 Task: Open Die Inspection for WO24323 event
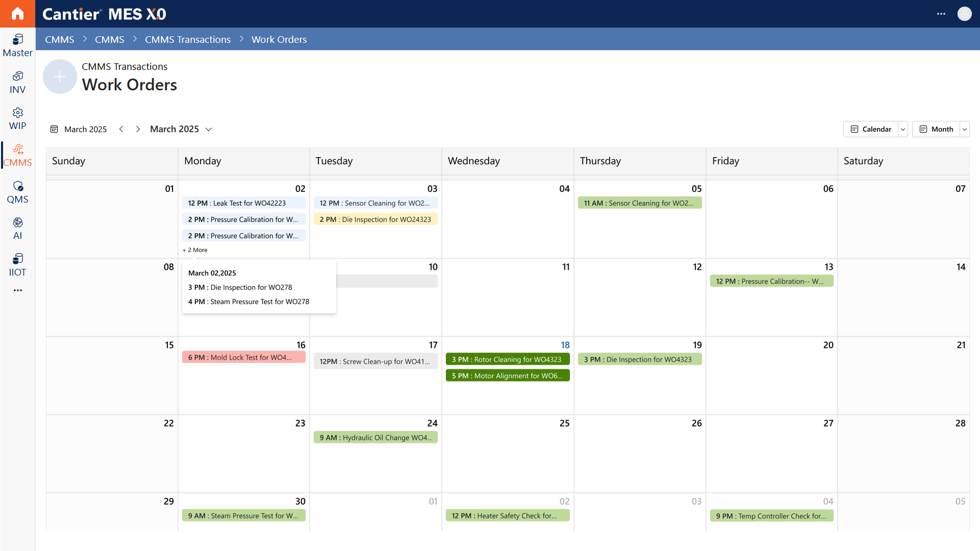(x=375, y=219)
